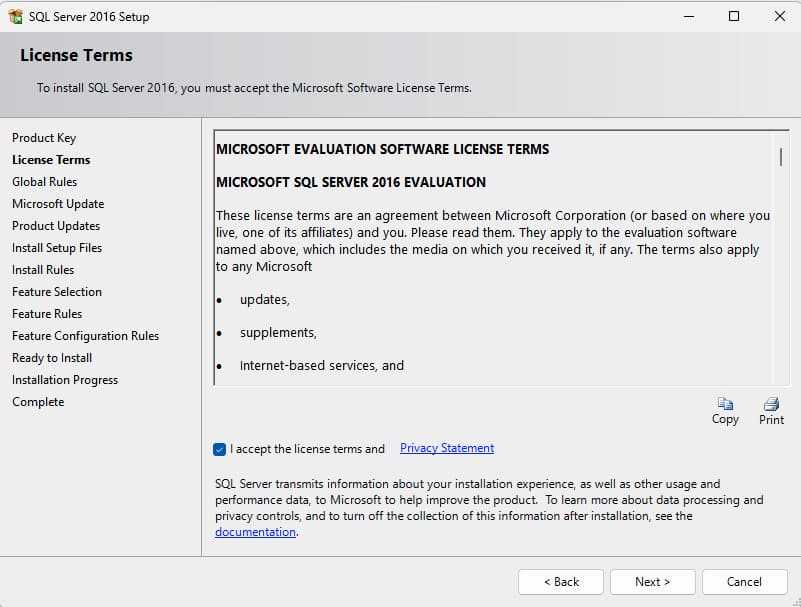Select the Install Setup Files step

click(57, 248)
